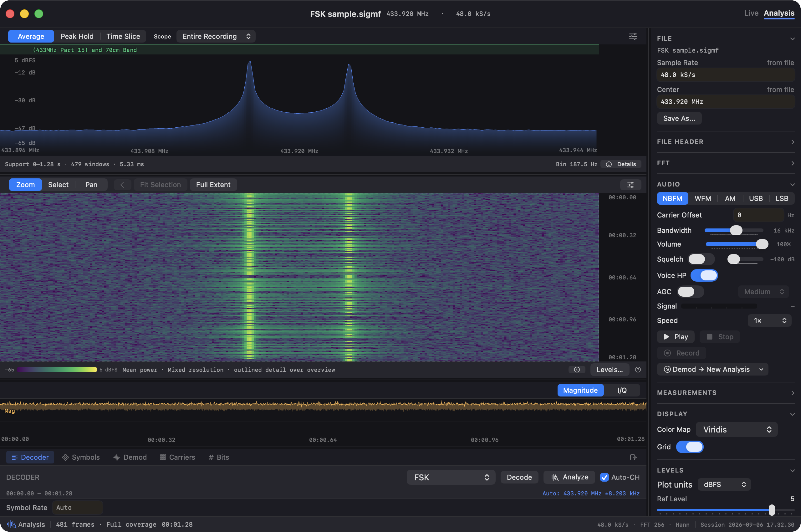The width and height of the screenshot is (801, 532).
Task: Open the Symbols tab
Action: pyautogui.click(x=81, y=457)
